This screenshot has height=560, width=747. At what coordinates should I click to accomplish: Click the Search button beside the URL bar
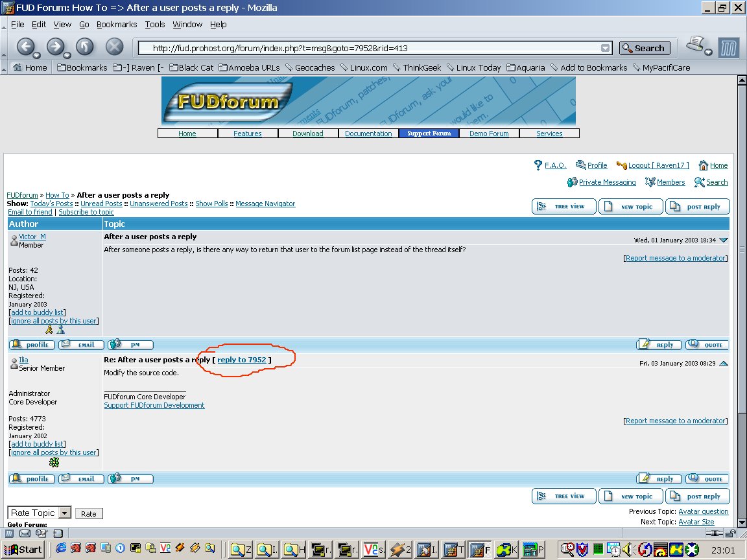[645, 48]
